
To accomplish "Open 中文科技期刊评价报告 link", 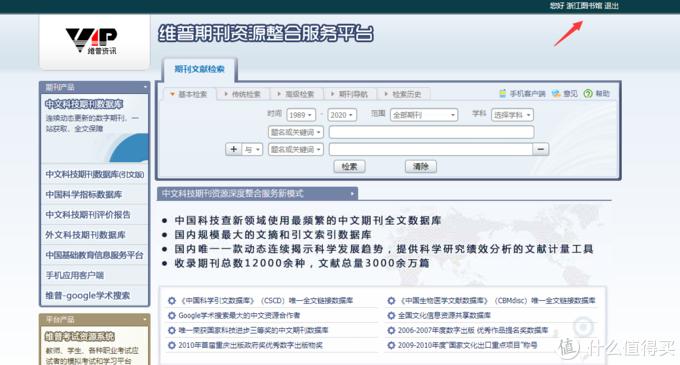I will pos(88,215).
